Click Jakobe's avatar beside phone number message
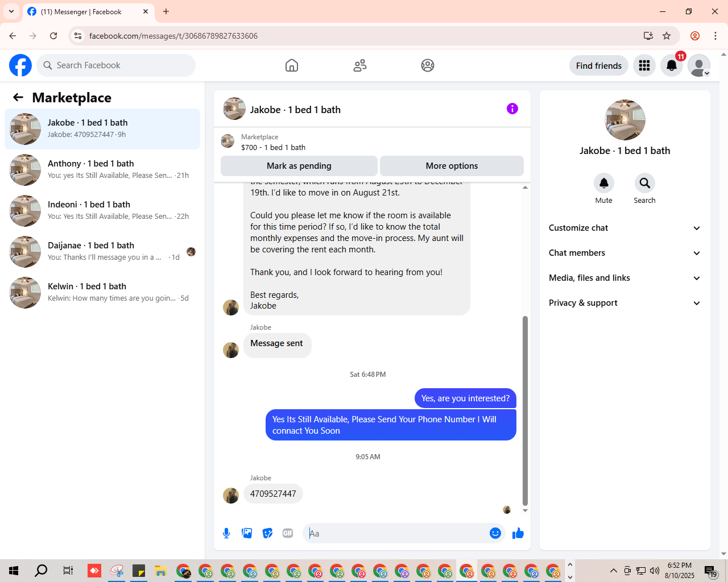This screenshot has height=582, width=728. click(231, 496)
